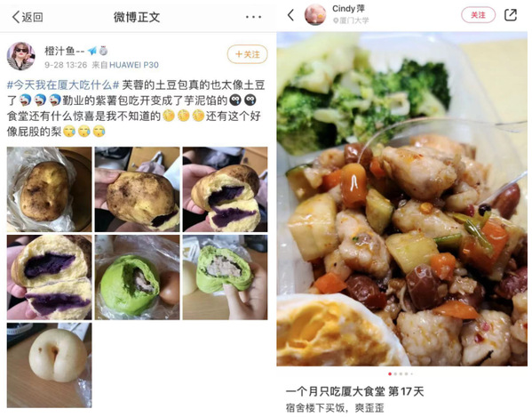Open 橙汁鱼 profile avatar

tap(21, 56)
